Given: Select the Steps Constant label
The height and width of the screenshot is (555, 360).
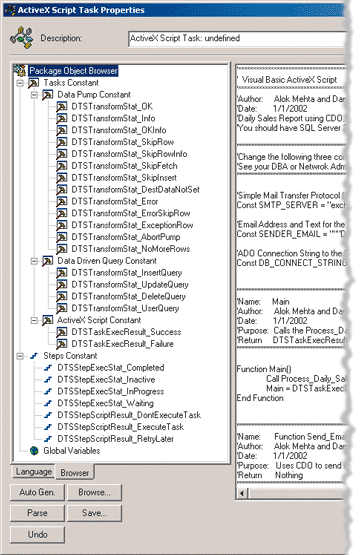Looking at the screenshot, I should (70, 356).
